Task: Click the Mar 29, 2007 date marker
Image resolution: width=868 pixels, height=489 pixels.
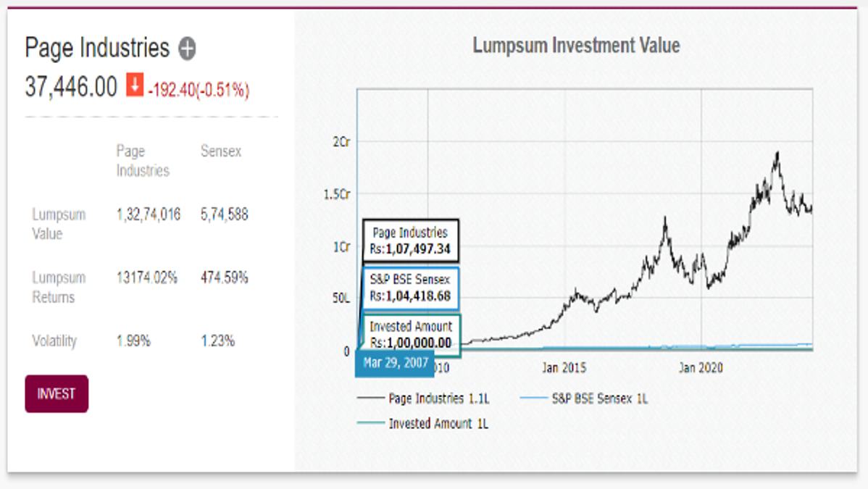Action: pos(396,363)
